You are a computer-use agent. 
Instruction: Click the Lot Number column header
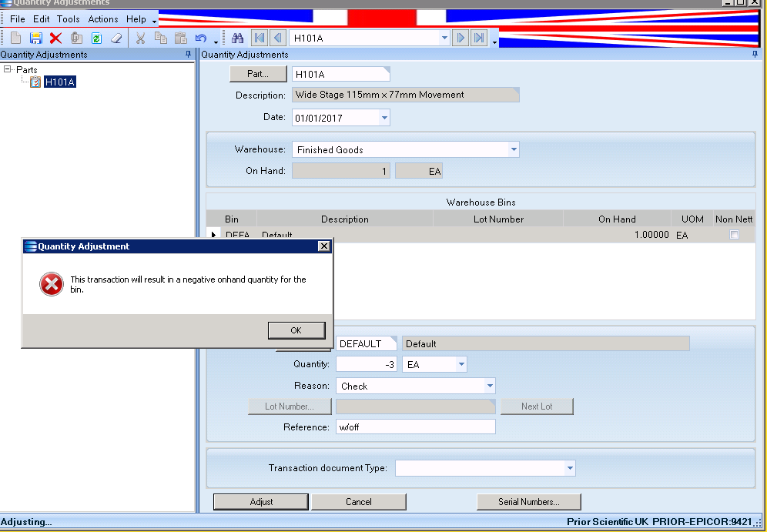click(x=498, y=219)
